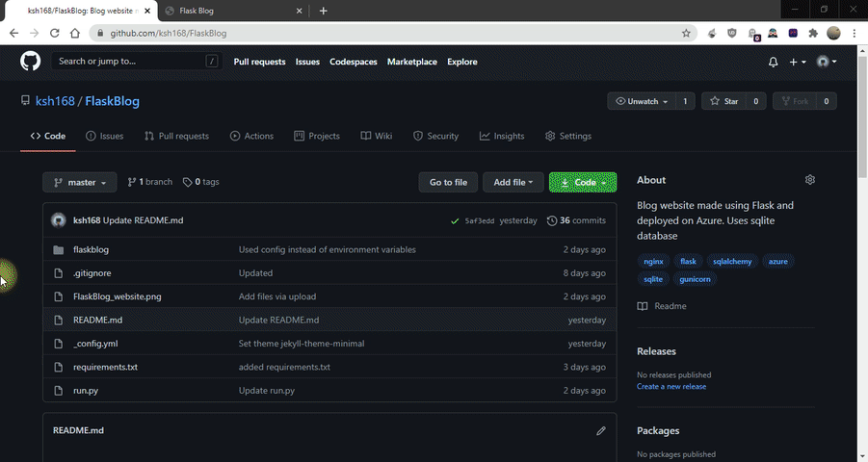Screen dimensions: 868x462
Task: Open the user avatar menu dropdown
Action: 827,62
